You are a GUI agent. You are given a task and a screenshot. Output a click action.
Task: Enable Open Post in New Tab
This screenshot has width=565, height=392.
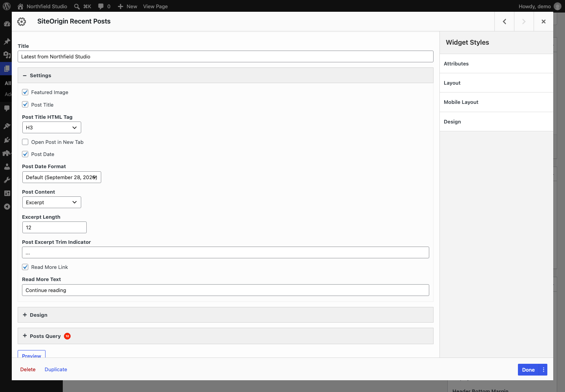point(25,142)
